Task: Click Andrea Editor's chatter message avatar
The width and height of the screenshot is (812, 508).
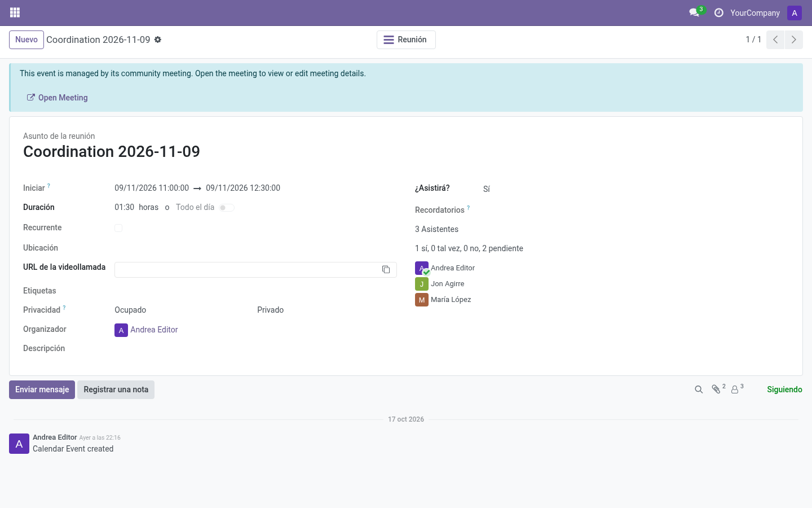Action: (x=19, y=444)
